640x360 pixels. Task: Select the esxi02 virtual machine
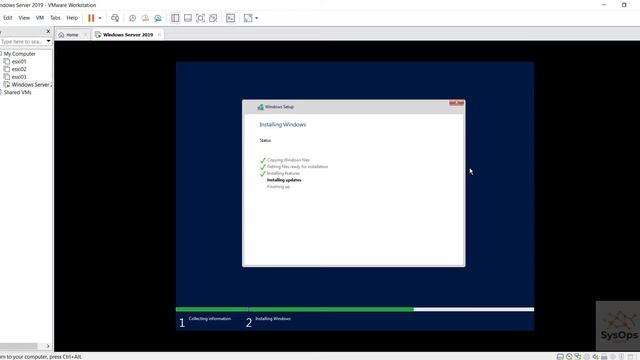[x=19, y=69]
